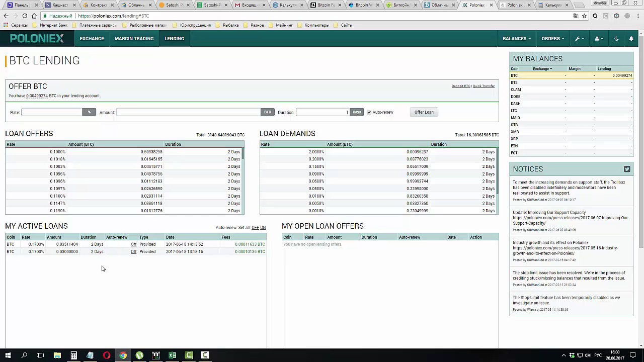
Task: Open Task View on the taskbar
Action: pyautogui.click(x=40, y=355)
